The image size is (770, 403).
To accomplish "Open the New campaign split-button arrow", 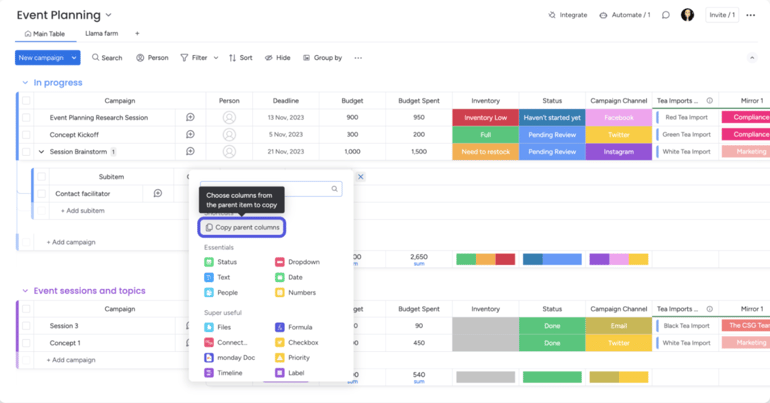I will (74, 58).
